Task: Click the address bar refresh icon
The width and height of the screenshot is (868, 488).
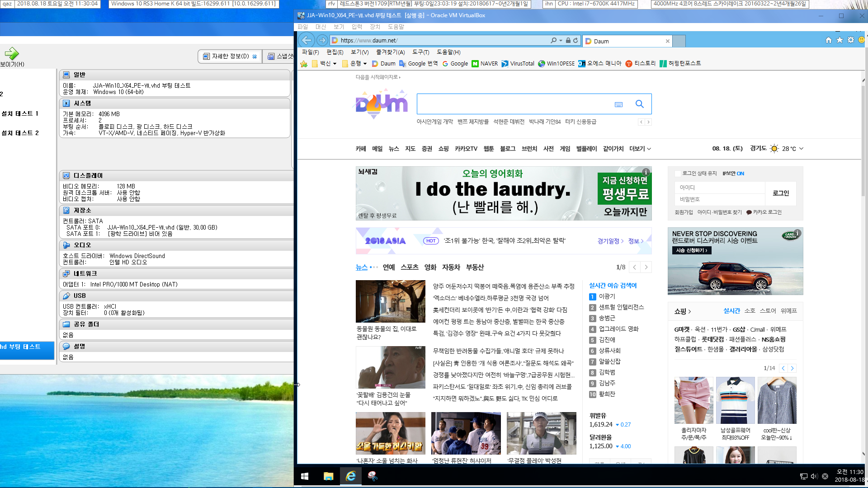Action: tap(576, 40)
